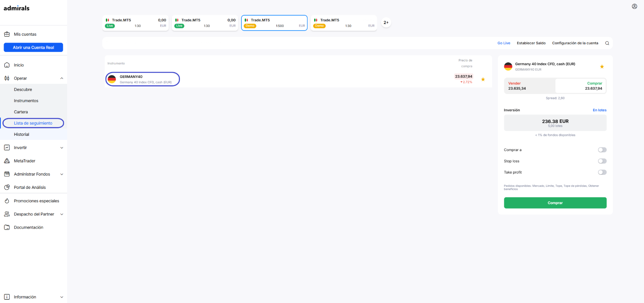Click the Instrumento column header
Viewport: 644px width, 303px height.
click(x=116, y=63)
